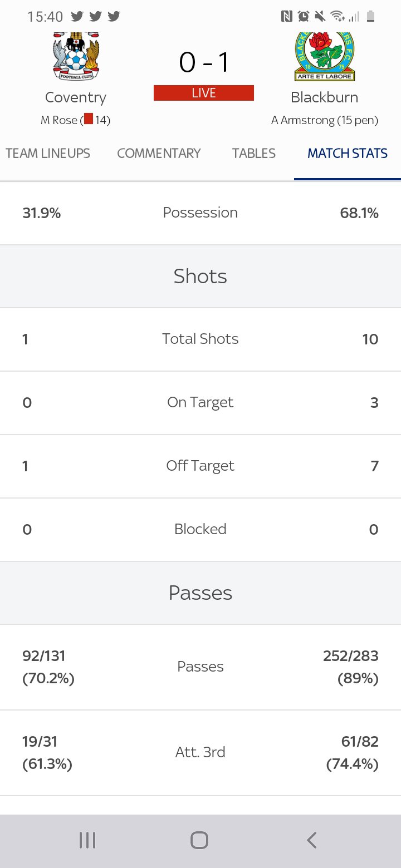Tap the first Twitter notification icon
The image size is (401, 868).
click(77, 16)
